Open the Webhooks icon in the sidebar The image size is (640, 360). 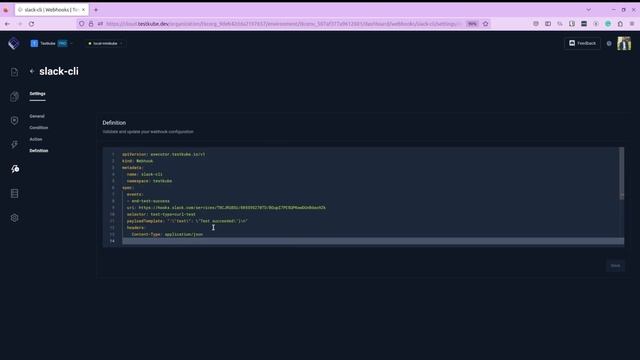point(15,169)
